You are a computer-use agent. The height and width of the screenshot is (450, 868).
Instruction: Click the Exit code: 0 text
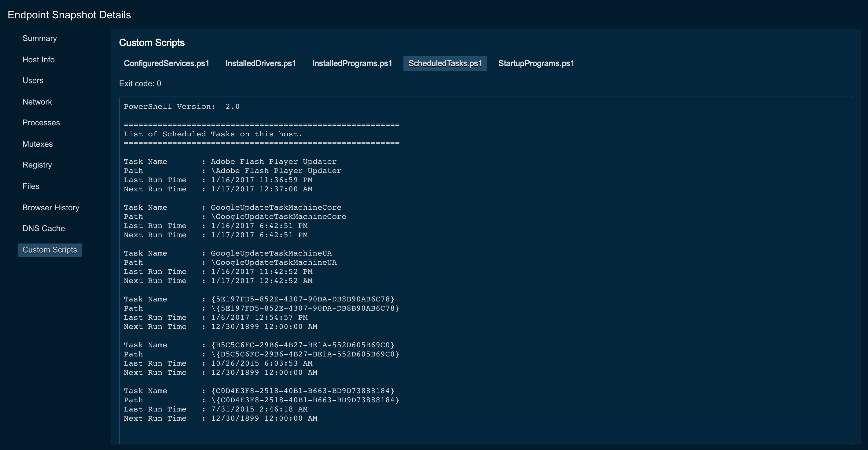click(140, 83)
